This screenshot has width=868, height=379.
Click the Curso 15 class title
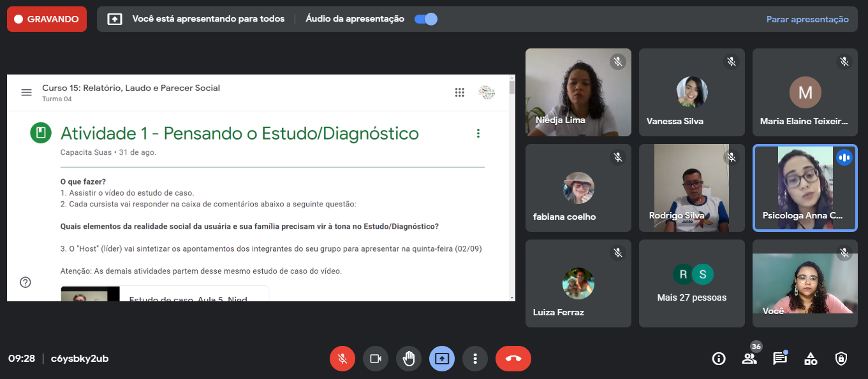(x=131, y=88)
